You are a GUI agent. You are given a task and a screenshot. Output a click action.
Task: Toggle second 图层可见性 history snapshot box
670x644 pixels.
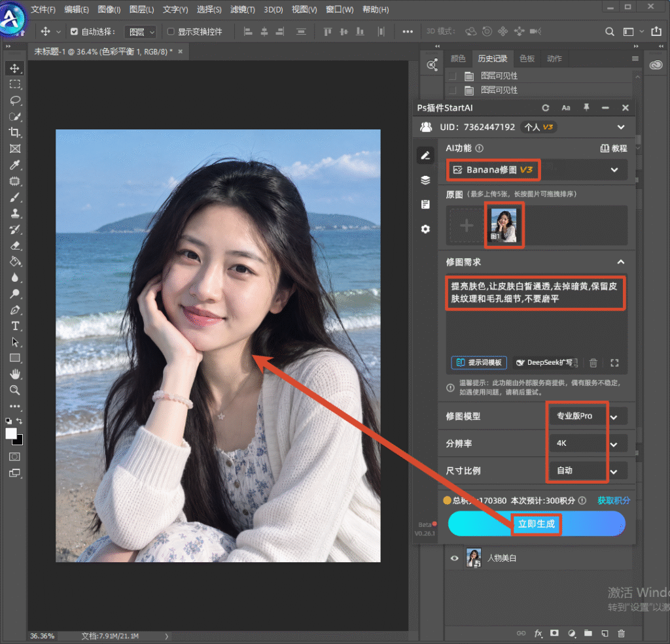453,90
